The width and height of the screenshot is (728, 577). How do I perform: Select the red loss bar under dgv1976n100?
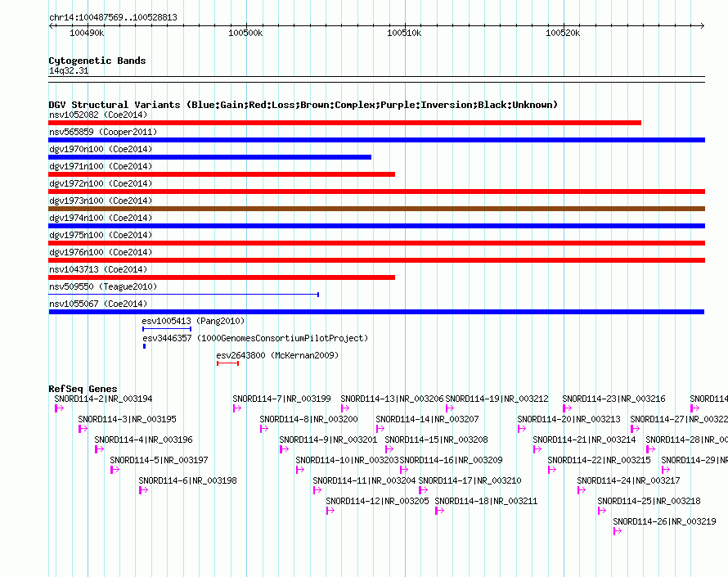click(376, 260)
